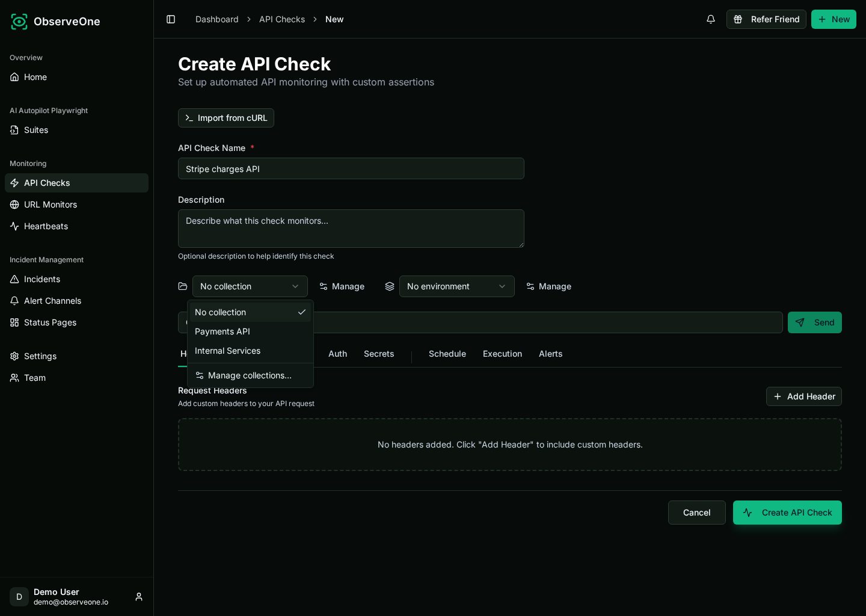Open Team in sidebar
This screenshot has height=616, width=866.
tap(76, 378)
